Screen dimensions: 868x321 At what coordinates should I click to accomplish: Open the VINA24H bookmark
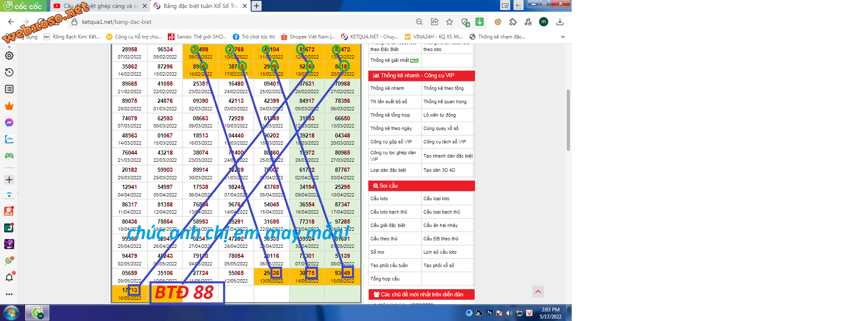[433, 37]
